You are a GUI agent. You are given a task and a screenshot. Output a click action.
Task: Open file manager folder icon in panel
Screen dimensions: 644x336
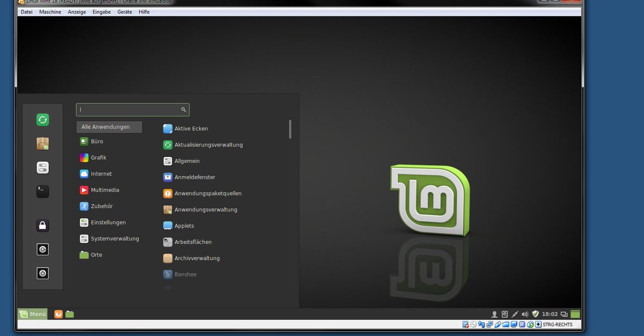(70, 314)
